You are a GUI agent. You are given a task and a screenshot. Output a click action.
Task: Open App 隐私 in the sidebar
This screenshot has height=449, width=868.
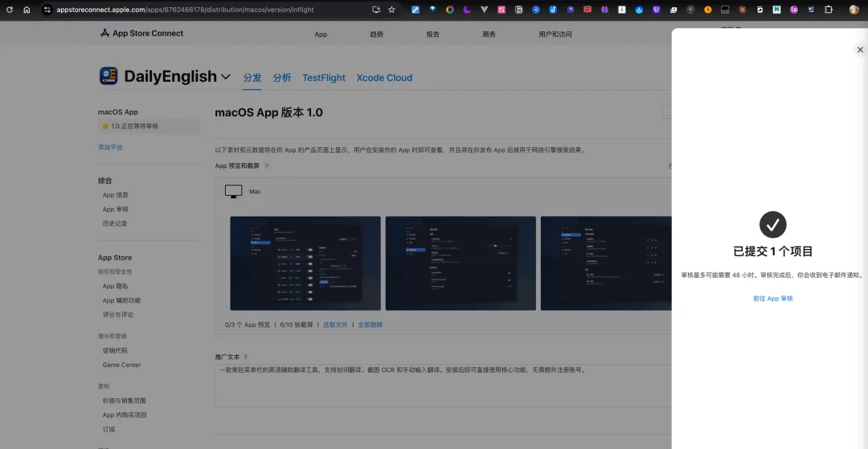pyautogui.click(x=116, y=286)
